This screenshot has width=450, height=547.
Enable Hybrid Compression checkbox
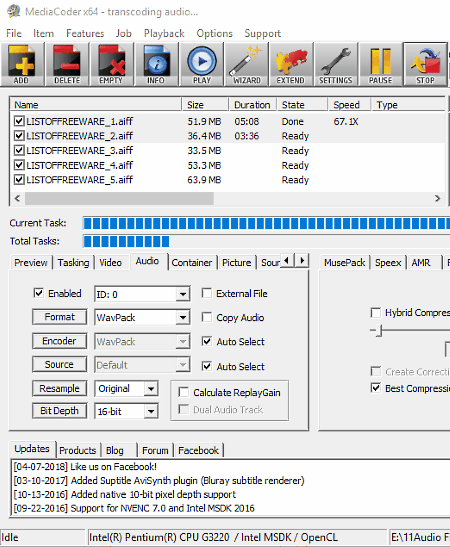(376, 313)
